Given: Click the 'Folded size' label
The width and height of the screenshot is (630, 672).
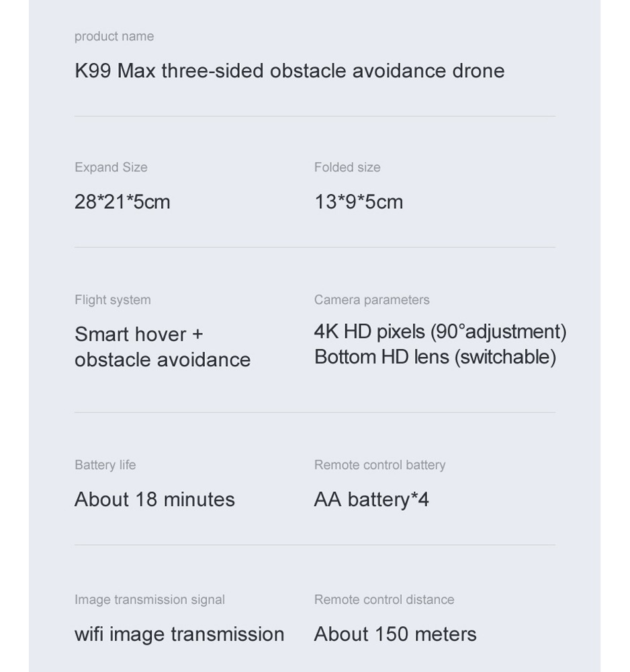Looking at the screenshot, I should click(347, 167).
